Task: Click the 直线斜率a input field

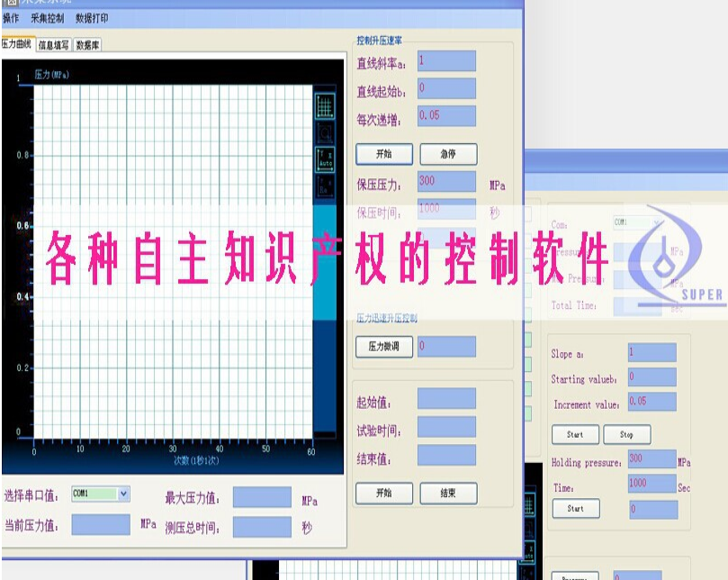Action: 446,61
